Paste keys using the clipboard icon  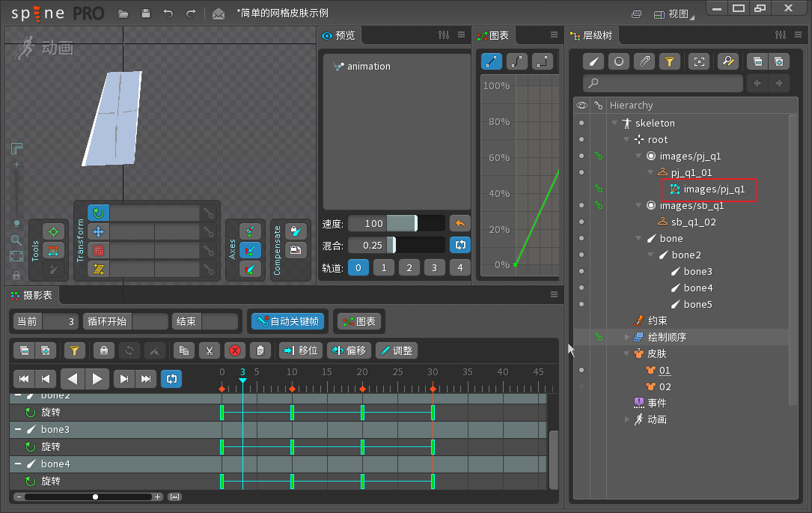[260, 350]
